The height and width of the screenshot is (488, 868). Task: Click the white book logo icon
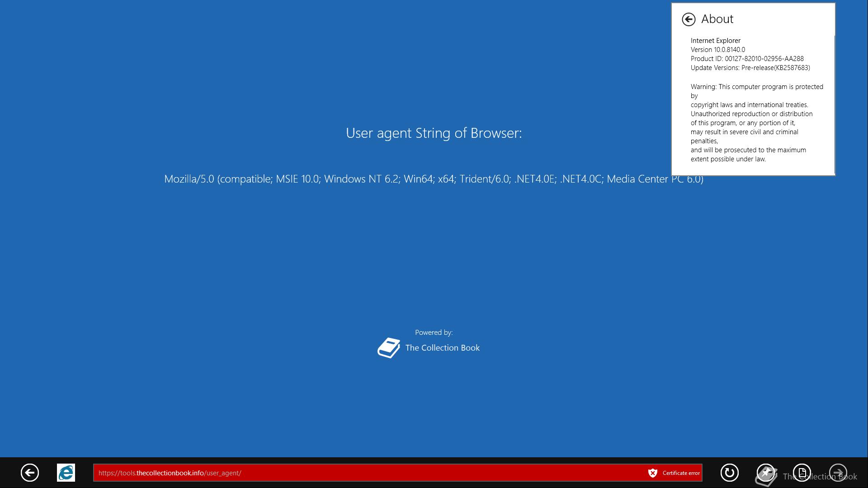389,348
